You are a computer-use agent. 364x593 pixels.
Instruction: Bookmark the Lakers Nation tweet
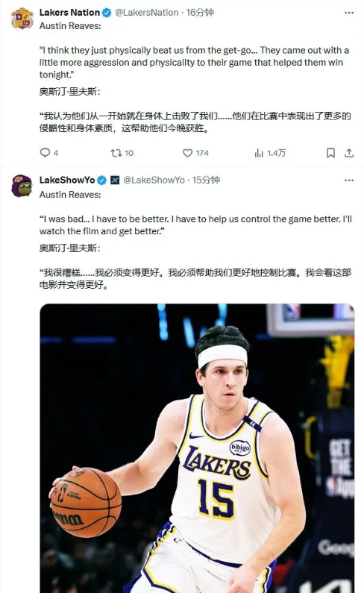(330, 153)
